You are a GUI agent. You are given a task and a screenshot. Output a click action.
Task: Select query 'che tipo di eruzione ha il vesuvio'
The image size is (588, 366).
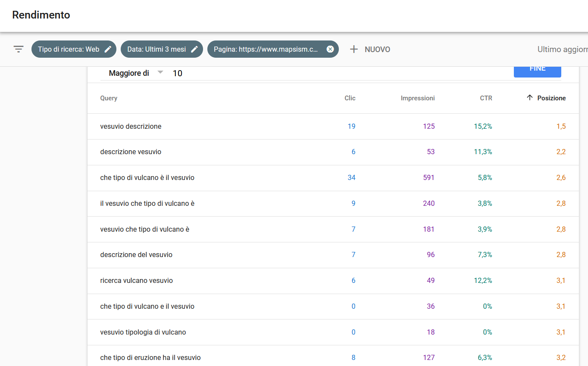(x=150, y=357)
